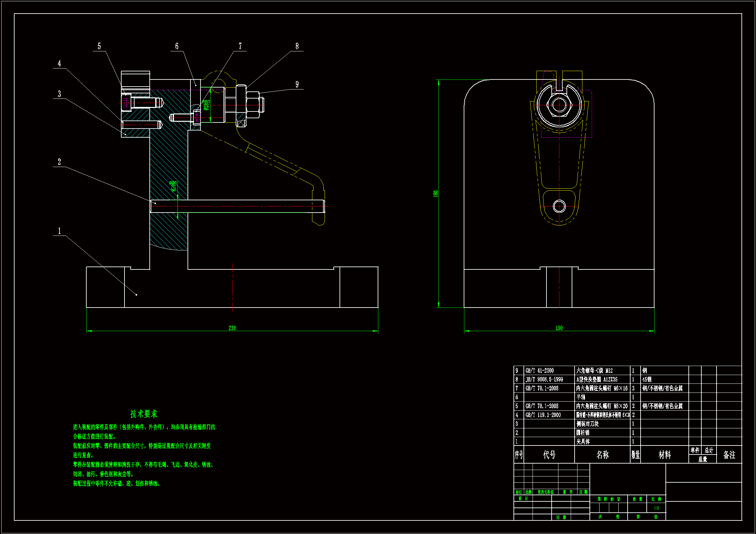Click part balloon number 5

coord(99,47)
